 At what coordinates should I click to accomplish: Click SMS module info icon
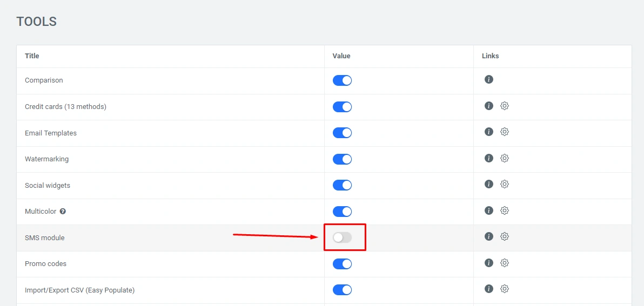[489, 236]
